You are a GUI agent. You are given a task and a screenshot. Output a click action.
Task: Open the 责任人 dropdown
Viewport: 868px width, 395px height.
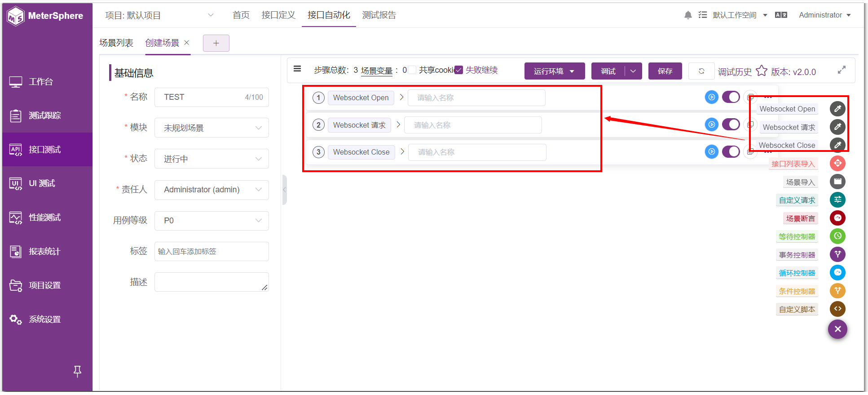[x=211, y=190]
